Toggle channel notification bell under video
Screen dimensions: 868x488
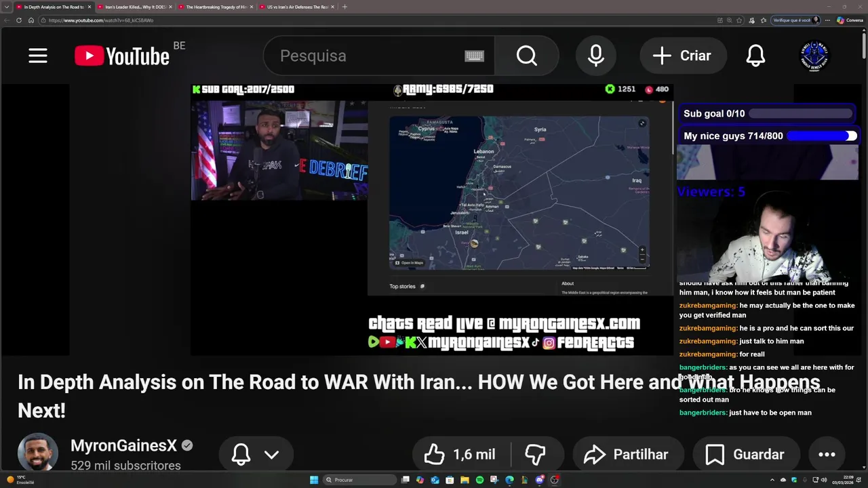click(241, 454)
